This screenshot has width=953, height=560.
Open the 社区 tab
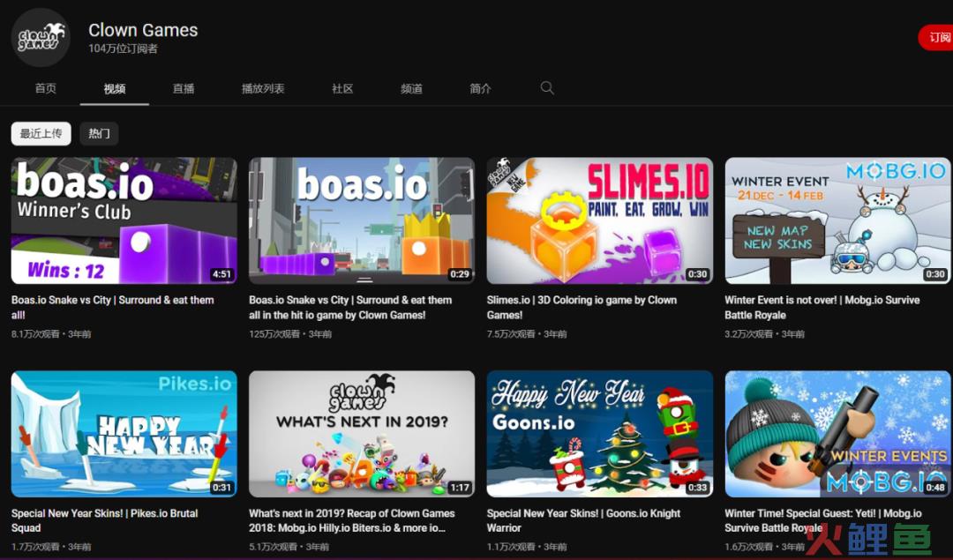pos(342,89)
